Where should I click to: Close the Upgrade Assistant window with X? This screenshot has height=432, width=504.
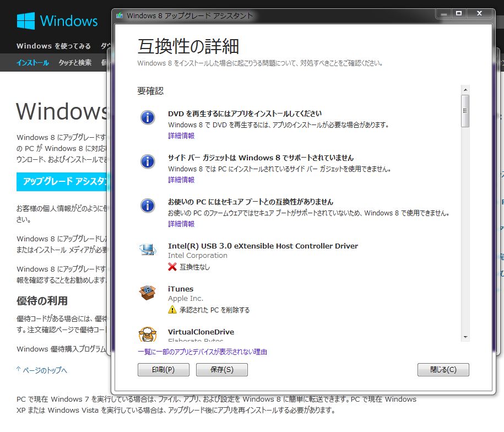click(x=479, y=13)
